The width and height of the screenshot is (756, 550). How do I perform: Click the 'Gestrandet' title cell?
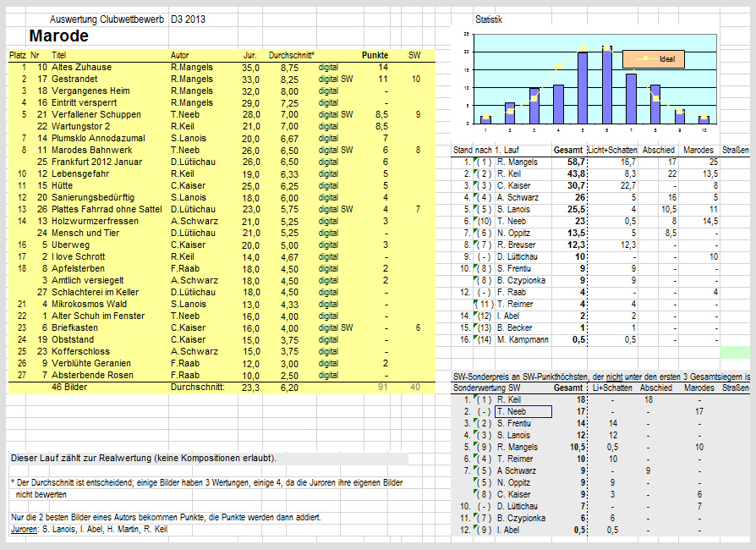(x=74, y=79)
